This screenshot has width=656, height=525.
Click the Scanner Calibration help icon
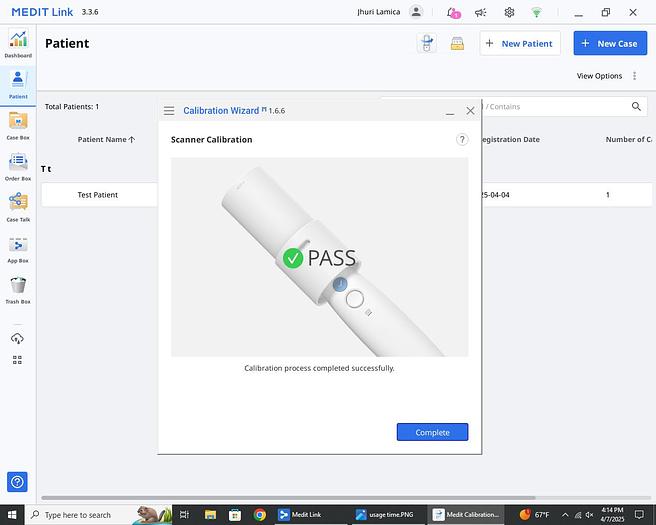pyautogui.click(x=462, y=140)
